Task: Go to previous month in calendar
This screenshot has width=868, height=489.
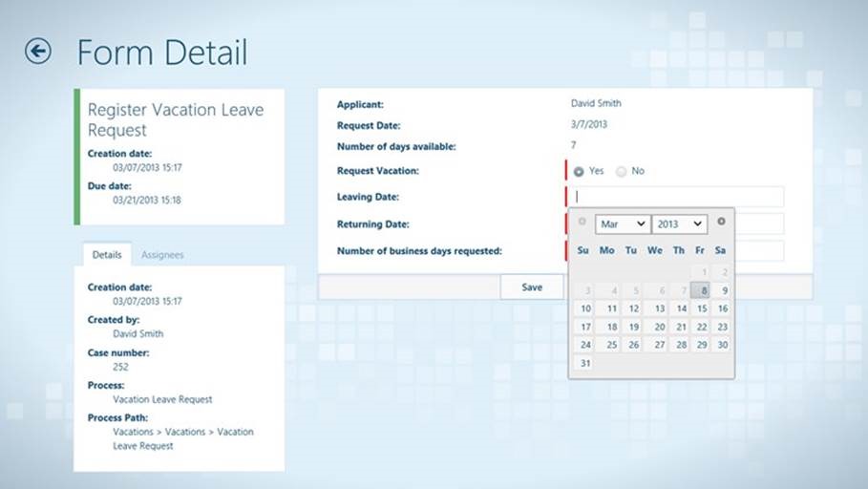Action: coord(582,222)
